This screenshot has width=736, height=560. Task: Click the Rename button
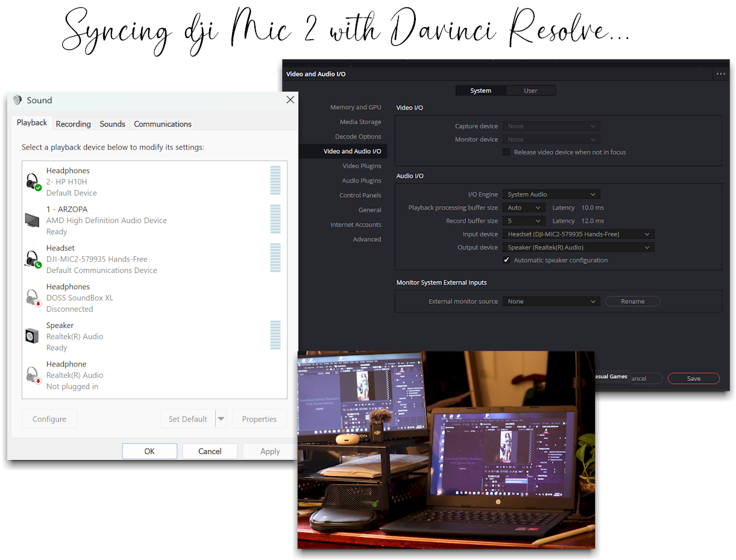pos(633,301)
